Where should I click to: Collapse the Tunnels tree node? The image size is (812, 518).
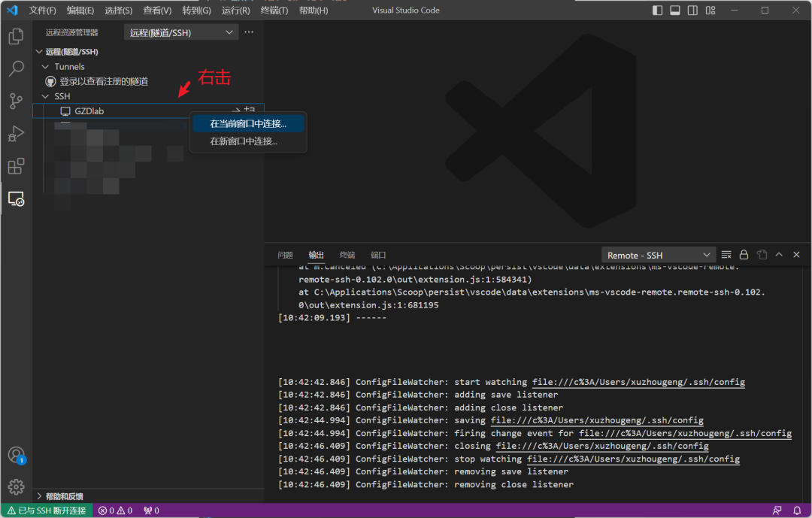point(46,67)
